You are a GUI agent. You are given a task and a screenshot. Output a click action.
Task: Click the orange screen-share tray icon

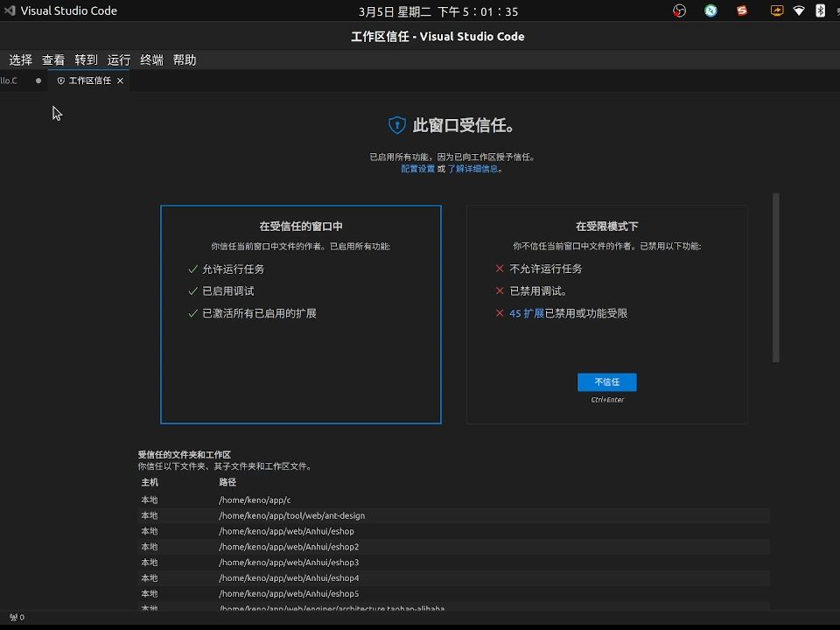(777, 10)
